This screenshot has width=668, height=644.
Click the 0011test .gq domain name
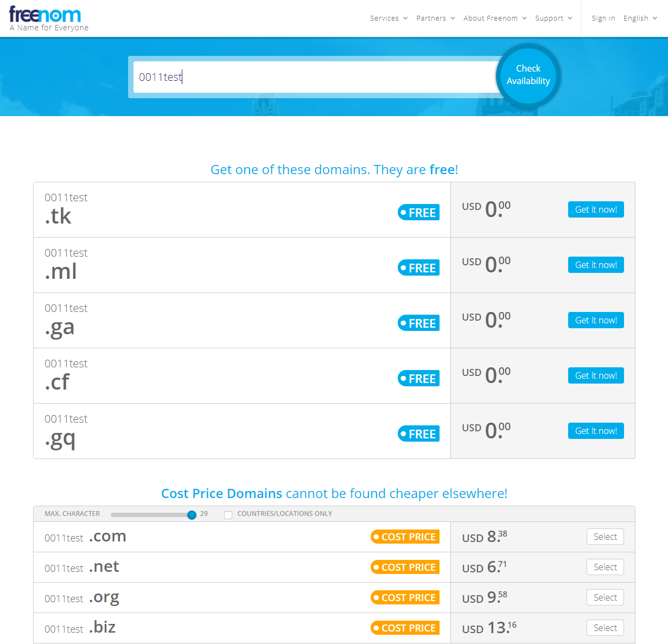click(x=66, y=432)
